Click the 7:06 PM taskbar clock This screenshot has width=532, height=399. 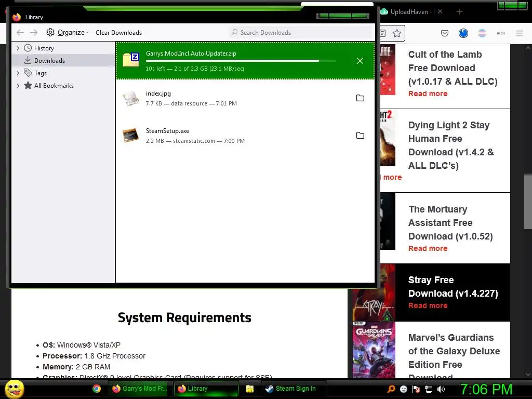486,389
